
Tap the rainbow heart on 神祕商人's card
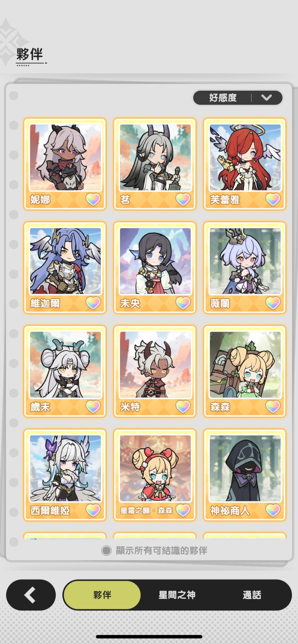click(x=273, y=510)
